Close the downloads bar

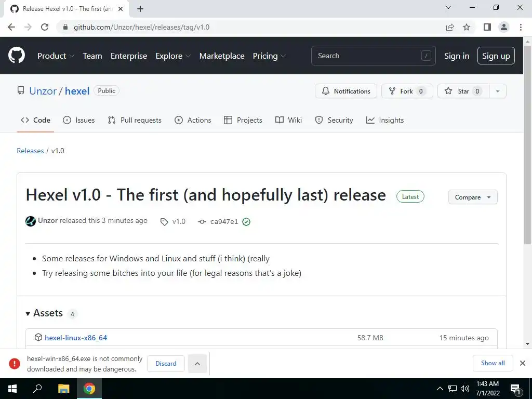click(x=523, y=363)
